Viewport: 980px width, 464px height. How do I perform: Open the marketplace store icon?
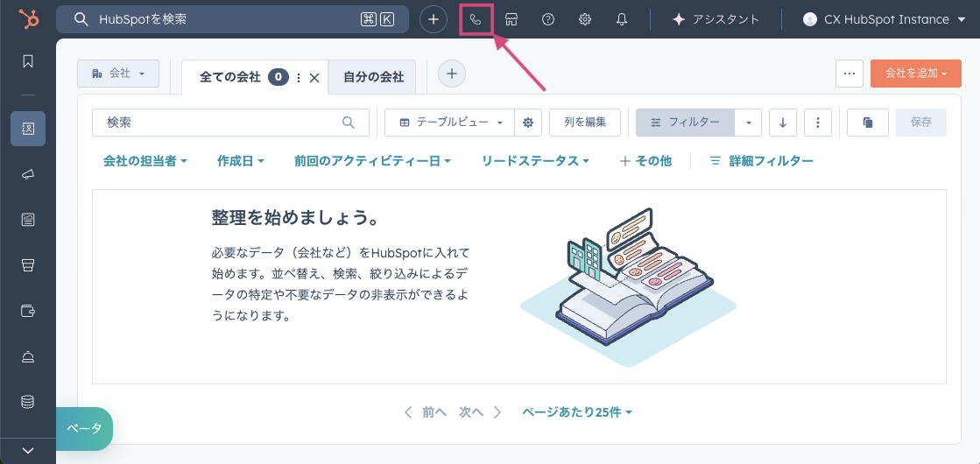512,19
